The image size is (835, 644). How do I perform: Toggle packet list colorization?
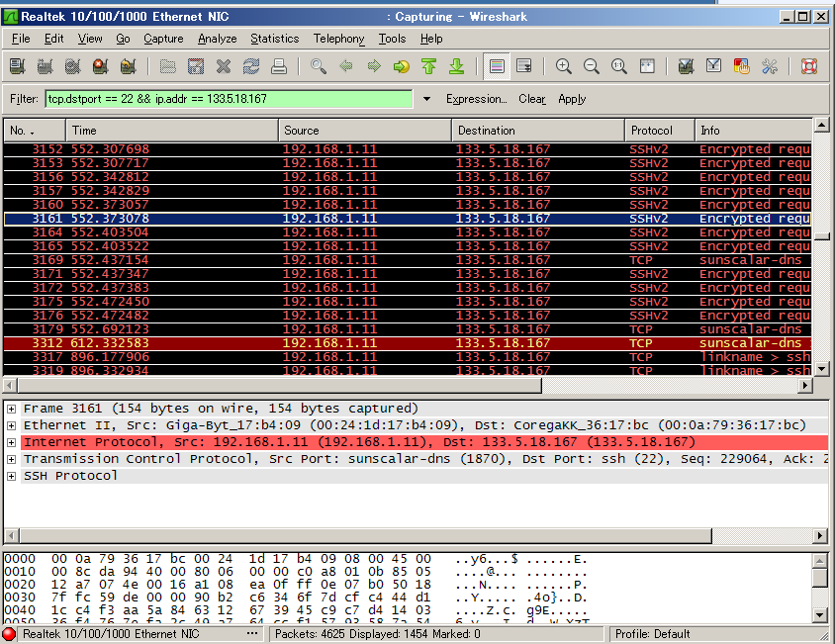pos(497,66)
